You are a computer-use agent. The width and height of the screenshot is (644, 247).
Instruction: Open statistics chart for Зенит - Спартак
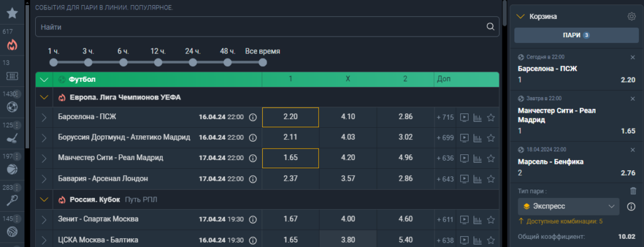point(477,219)
